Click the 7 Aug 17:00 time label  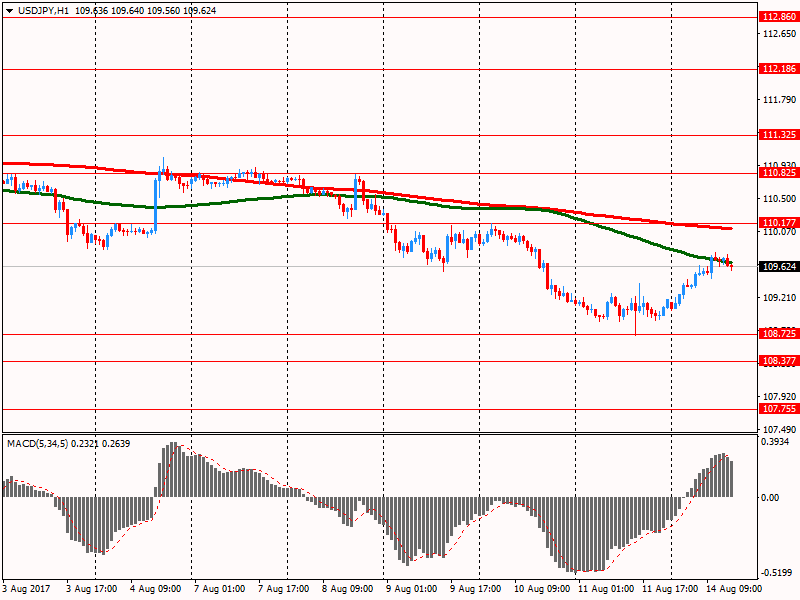[x=284, y=589]
